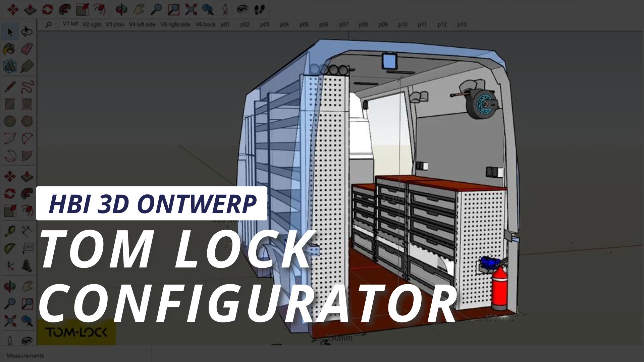Select the Rectangle tool
The width and height of the screenshot is (644, 362).
[10, 104]
